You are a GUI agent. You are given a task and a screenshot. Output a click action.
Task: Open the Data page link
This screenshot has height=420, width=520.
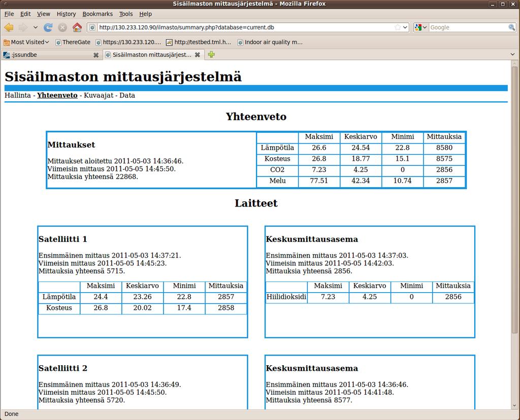(127, 95)
